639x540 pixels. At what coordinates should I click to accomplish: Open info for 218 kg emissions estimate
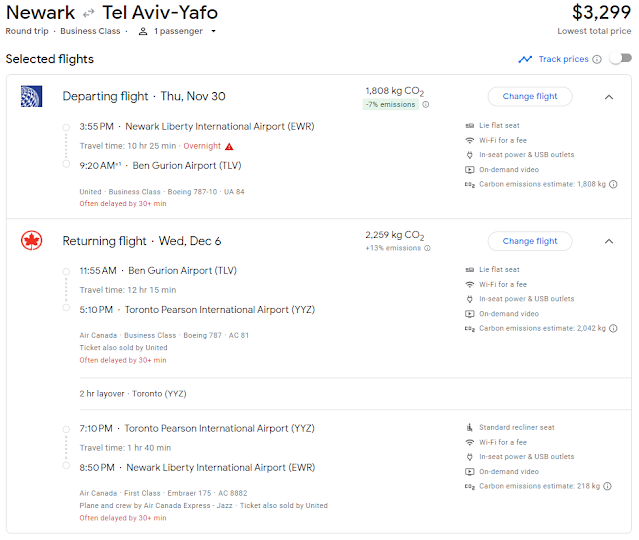tap(607, 486)
